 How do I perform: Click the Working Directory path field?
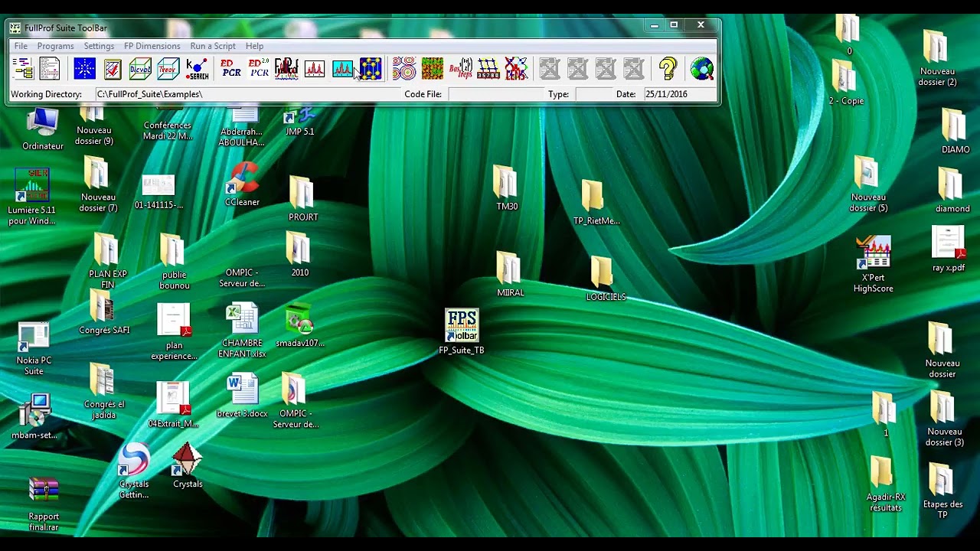pos(247,94)
